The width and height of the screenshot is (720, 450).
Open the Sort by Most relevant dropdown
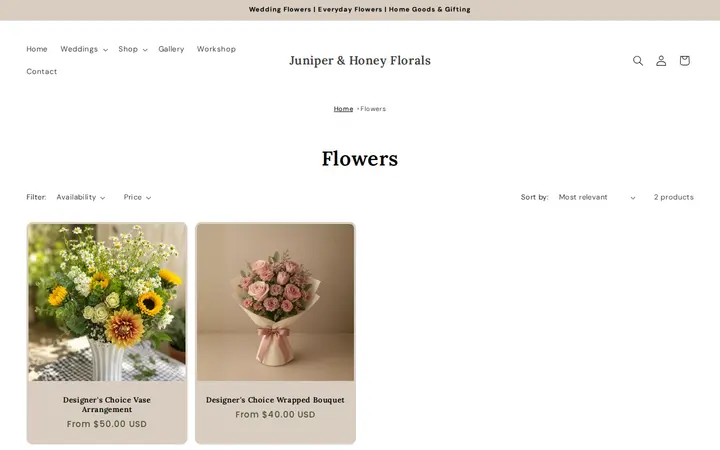[597, 197]
